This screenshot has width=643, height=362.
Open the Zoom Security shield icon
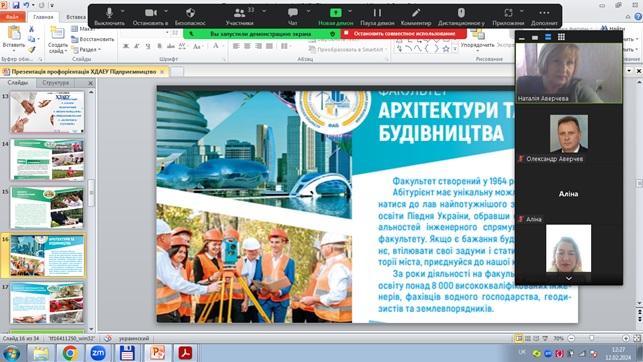tap(190, 16)
